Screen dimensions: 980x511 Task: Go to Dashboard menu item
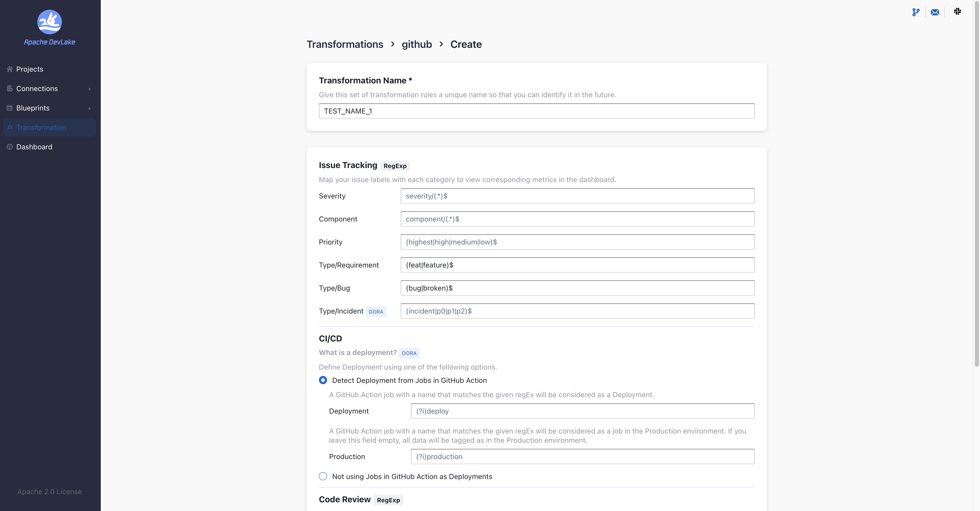coord(34,147)
